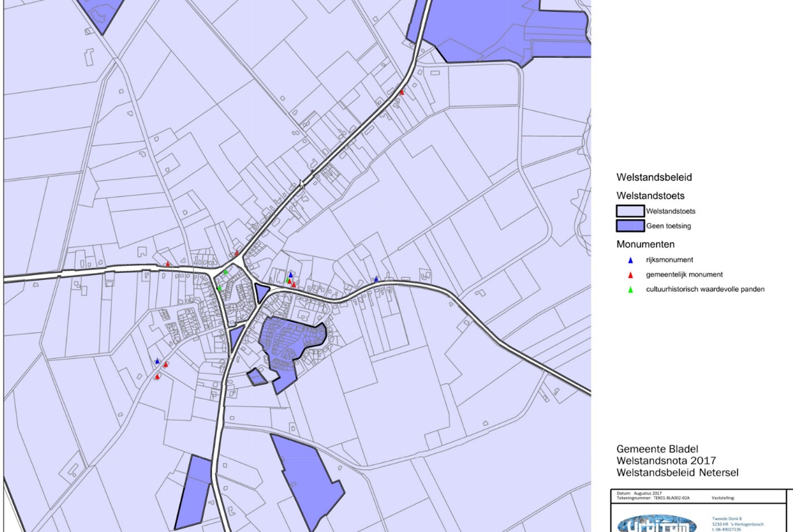Click the upper green marker near central junction
Viewport: 793px width, 532px height.
pyautogui.click(x=226, y=272)
